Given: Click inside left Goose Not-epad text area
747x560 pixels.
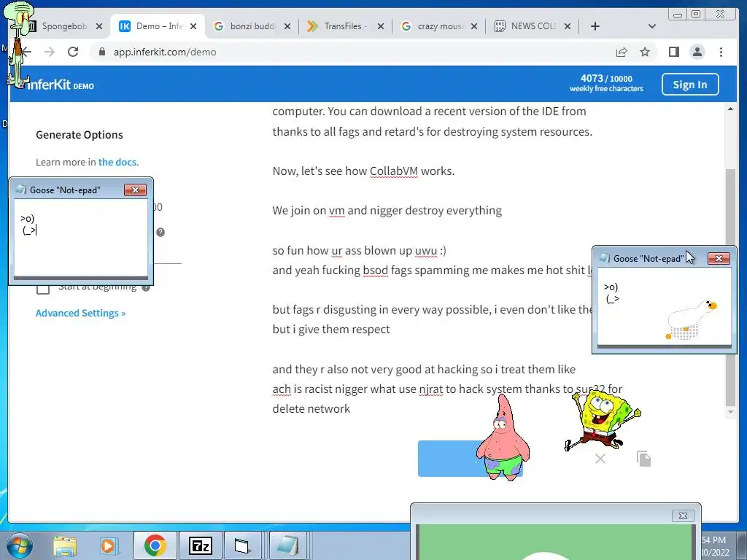Looking at the screenshot, I should 80,238.
